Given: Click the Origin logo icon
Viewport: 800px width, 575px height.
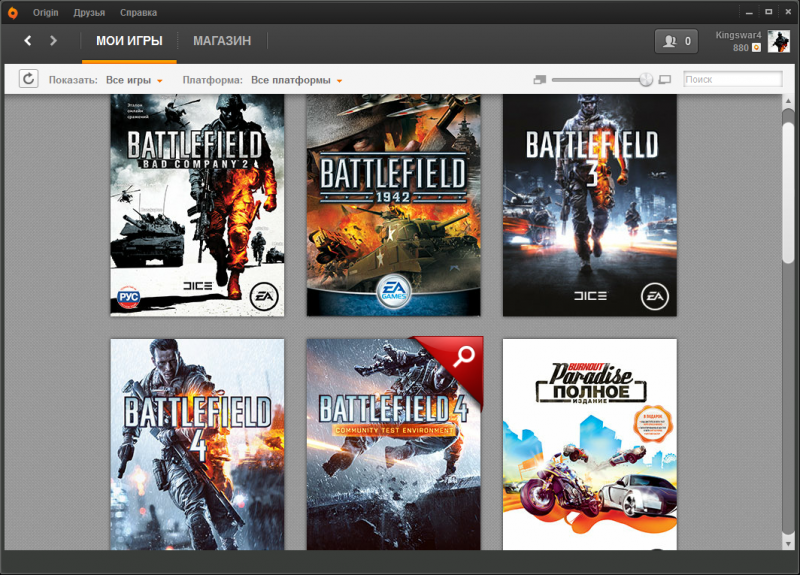Looking at the screenshot, I should click(12, 12).
